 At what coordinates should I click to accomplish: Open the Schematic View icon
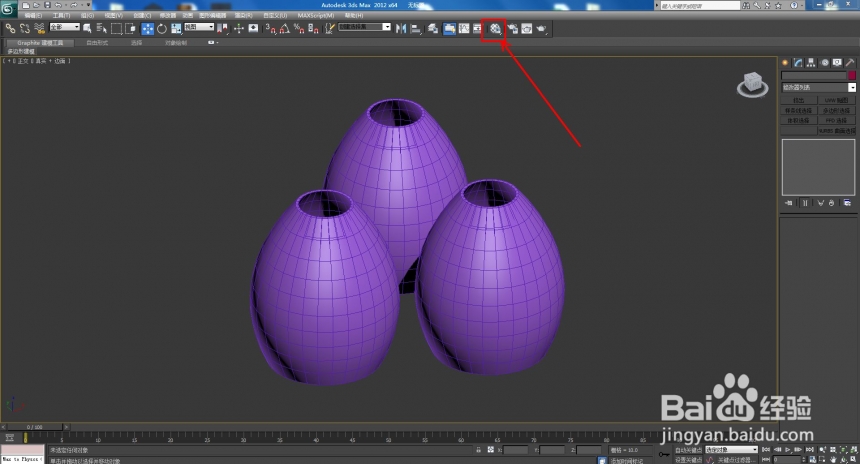[x=477, y=28]
